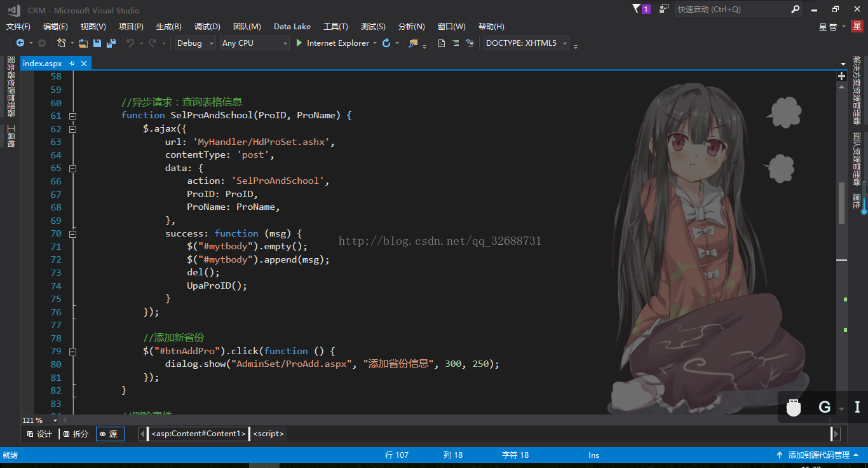Open the 工具箱 side panel tab
Screen dimensions: 868x468
click(x=11, y=136)
